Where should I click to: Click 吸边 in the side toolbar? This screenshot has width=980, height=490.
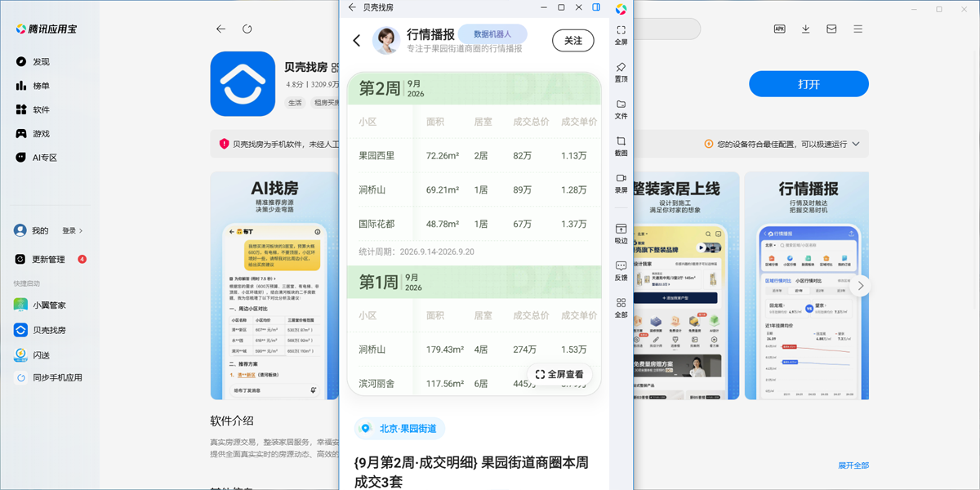[621, 234]
